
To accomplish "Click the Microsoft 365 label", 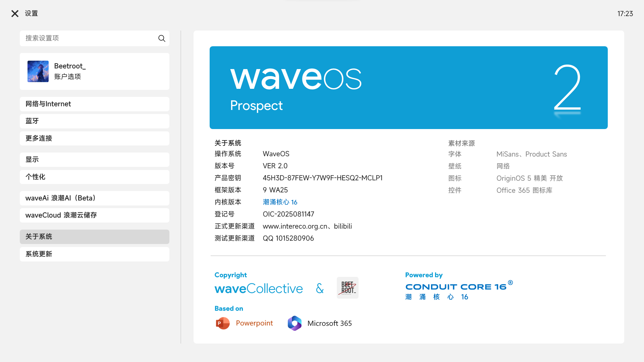I will tap(329, 323).
